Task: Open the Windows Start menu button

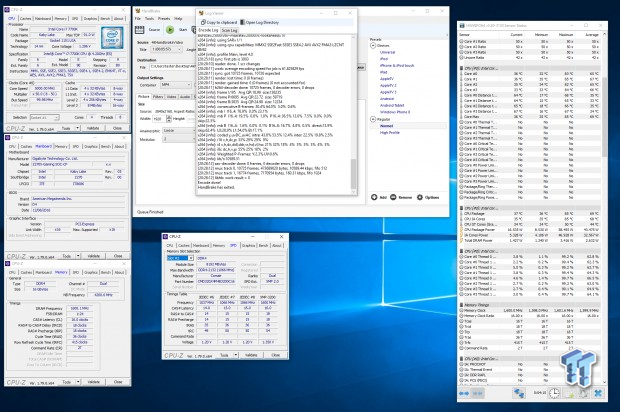Action: (x=6, y=406)
